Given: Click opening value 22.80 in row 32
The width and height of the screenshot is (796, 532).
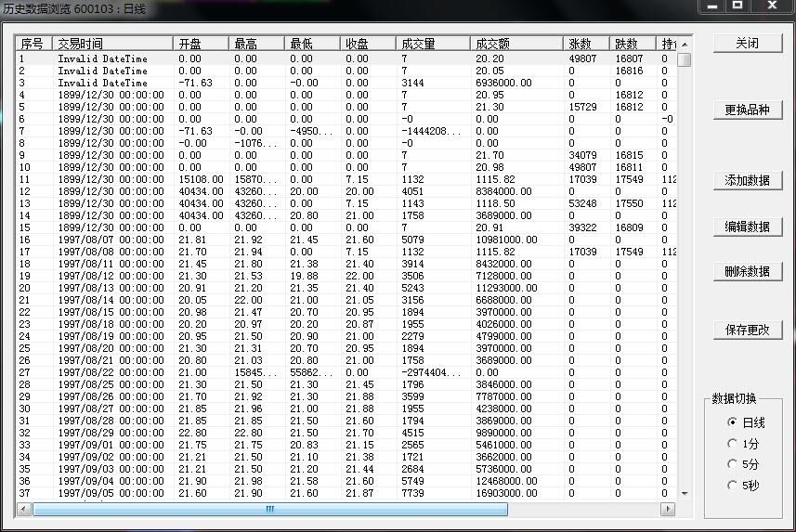Looking at the screenshot, I should [192, 433].
